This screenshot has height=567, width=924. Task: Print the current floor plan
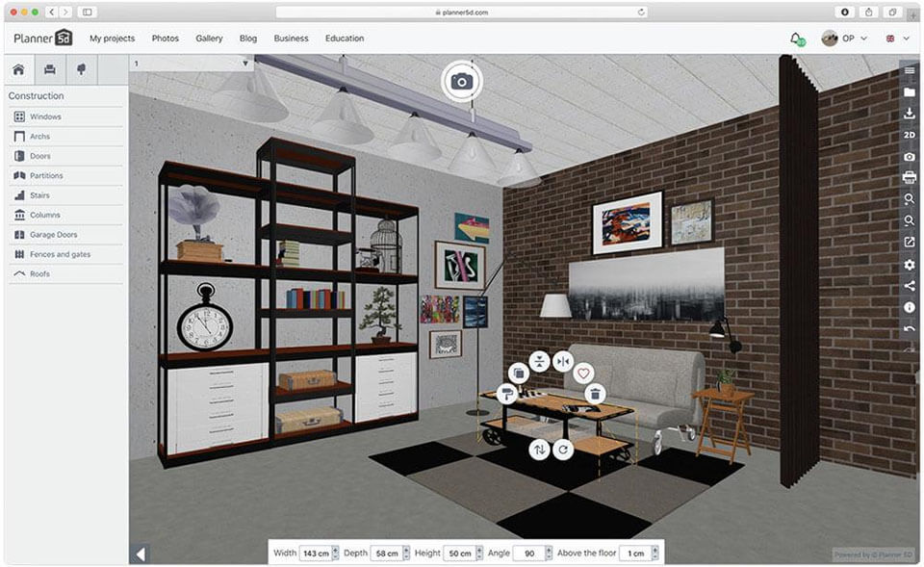pos(908,178)
